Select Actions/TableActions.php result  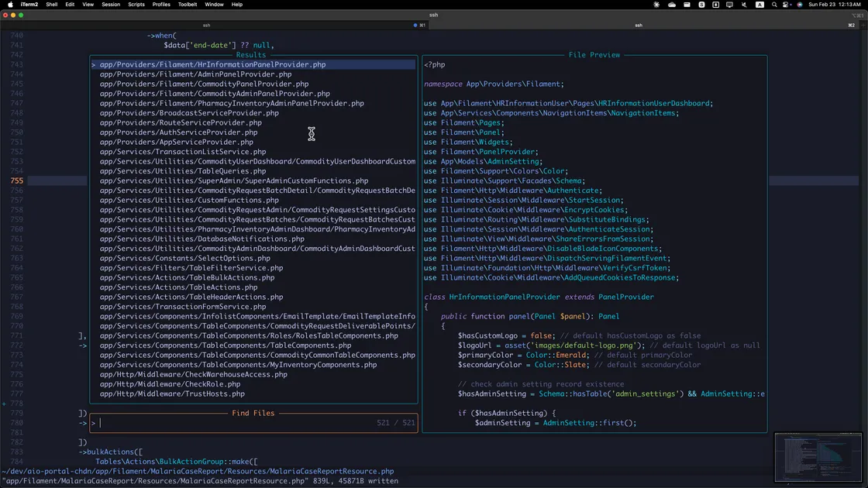click(x=178, y=287)
